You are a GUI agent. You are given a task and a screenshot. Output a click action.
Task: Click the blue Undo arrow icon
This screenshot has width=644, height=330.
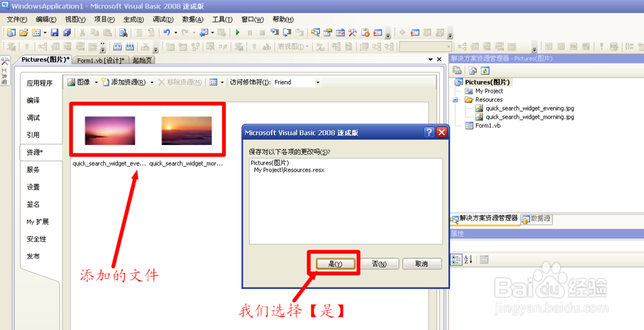pyautogui.click(x=166, y=32)
